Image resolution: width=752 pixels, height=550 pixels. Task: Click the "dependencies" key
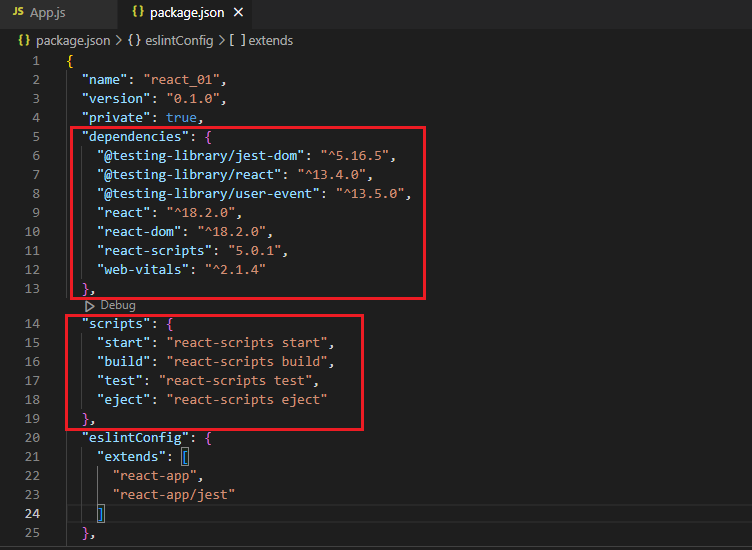[x=135, y=137]
